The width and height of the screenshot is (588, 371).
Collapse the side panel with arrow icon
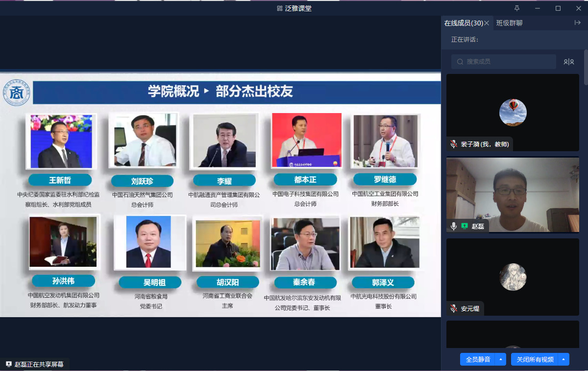click(x=577, y=23)
